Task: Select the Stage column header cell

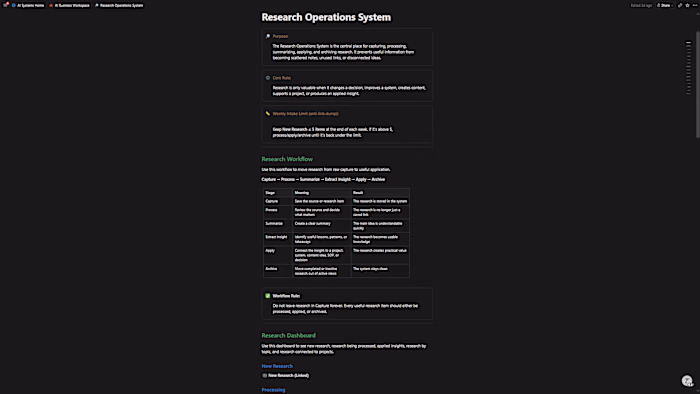Action: click(278, 193)
